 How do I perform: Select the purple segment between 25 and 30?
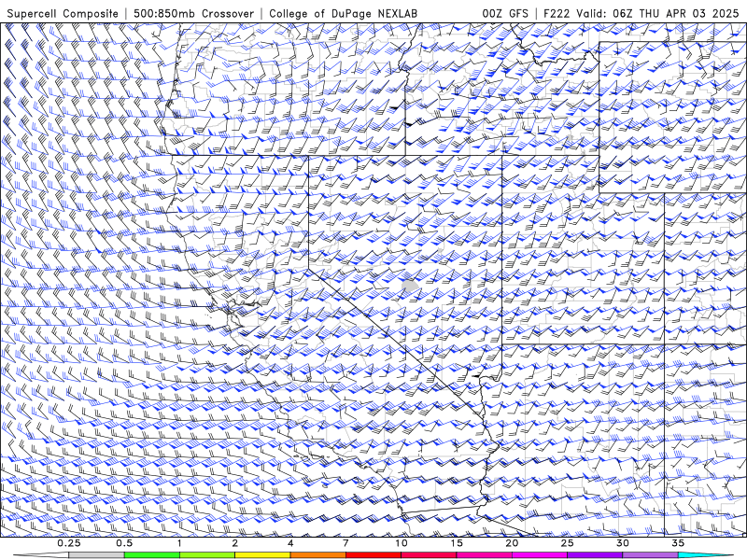(595, 555)
